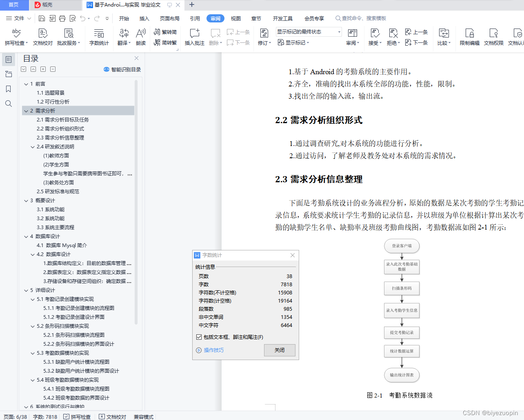Jump to '1.2 可行性分析' in outline
This screenshot has width=524, height=420.
coord(53,102)
